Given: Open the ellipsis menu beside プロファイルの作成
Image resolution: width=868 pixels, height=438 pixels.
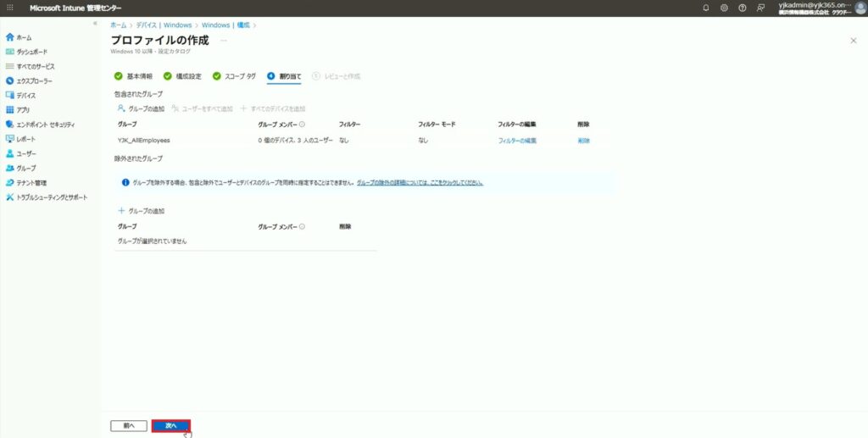Looking at the screenshot, I should 224,40.
